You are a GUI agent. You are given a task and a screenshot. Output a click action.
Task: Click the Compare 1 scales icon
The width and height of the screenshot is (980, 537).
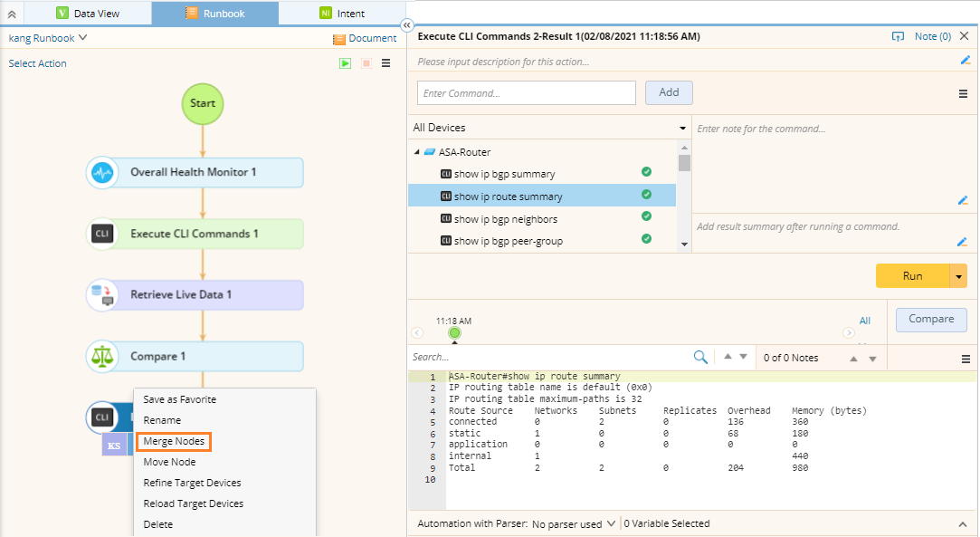click(x=102, y=357)
